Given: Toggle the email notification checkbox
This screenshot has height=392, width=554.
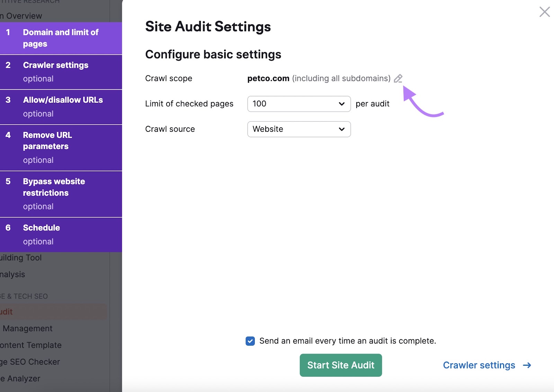Looking at the screenshot, I should click(250, 341).
